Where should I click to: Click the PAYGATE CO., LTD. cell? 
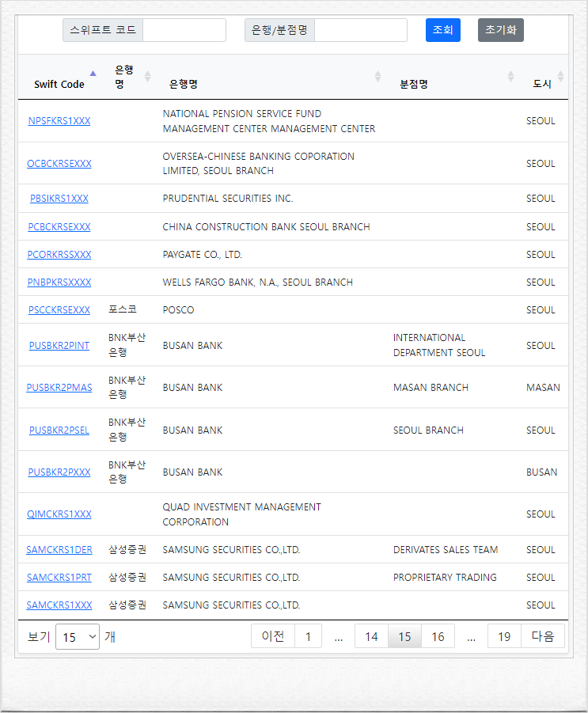click(203, 255)
